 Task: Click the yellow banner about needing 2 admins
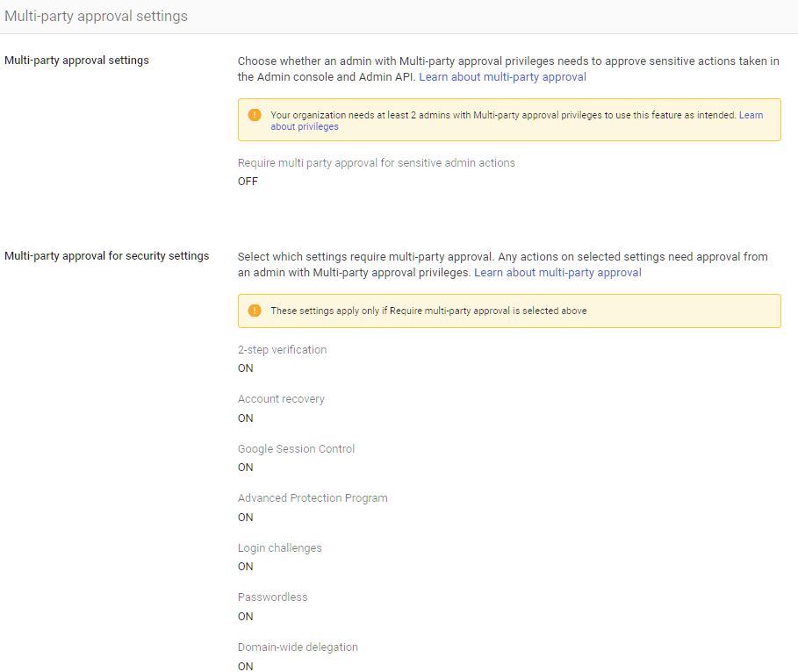509,119
